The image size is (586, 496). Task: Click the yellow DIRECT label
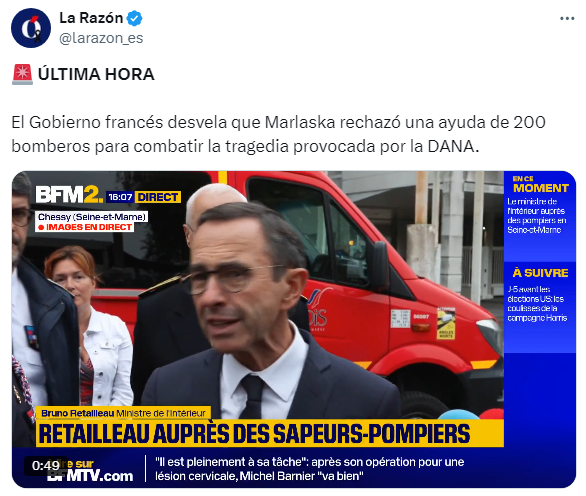158,197
